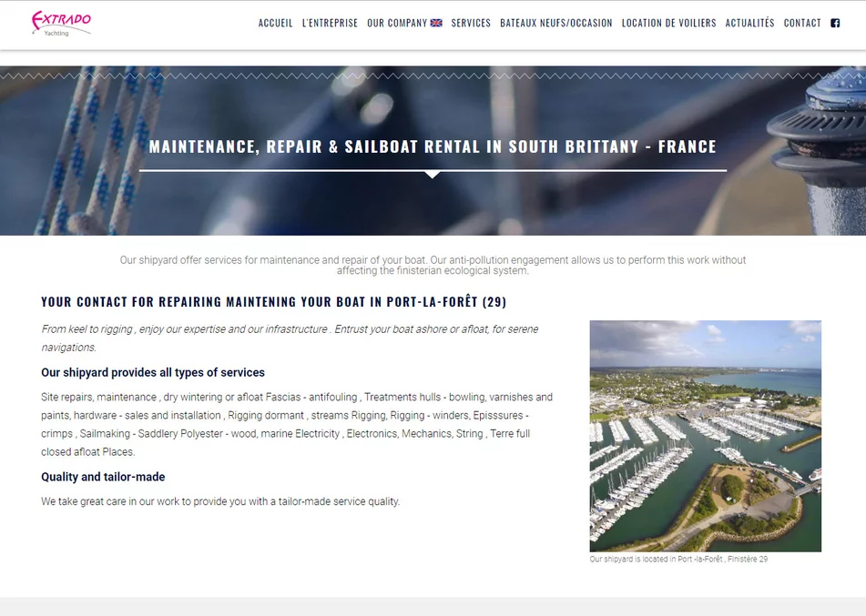The height and width of the screenshot is (616, 866).
Task: Click the Extrado Yachting logo
Action: (x=61, y=23)
